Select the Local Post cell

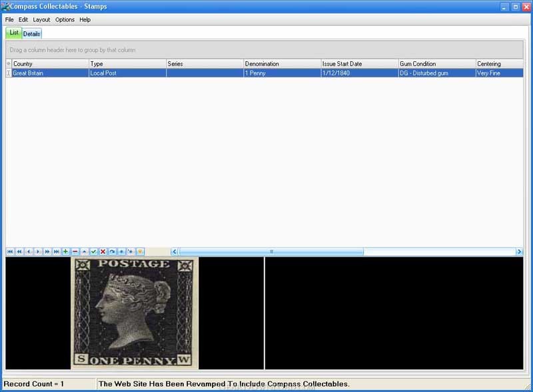click(127, 73)
